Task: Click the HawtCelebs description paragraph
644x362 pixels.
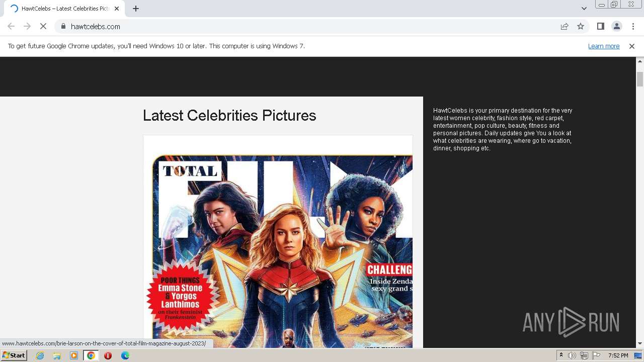Action: coord(503,129)
